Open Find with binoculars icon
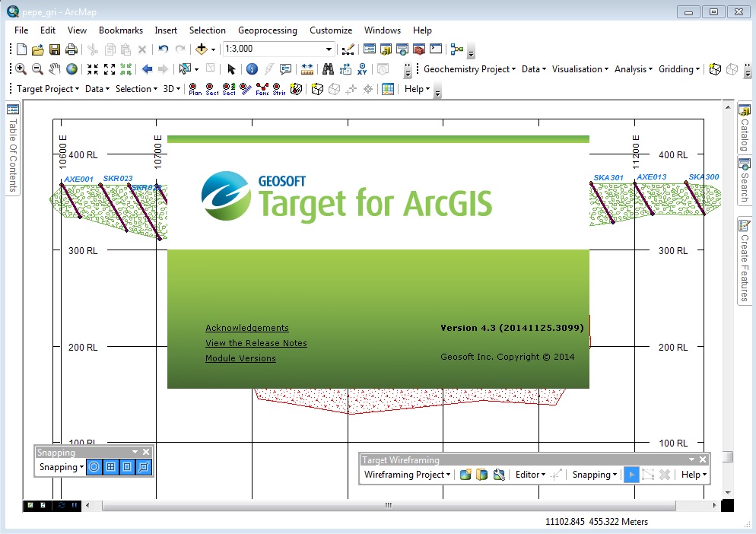The image size is (756, 534). 329,69
